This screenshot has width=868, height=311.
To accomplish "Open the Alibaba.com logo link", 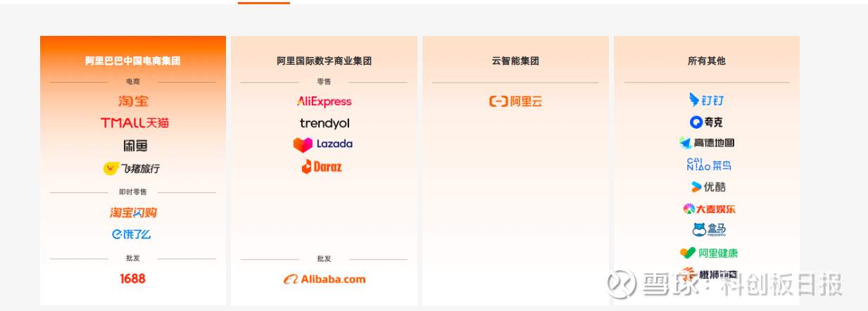I will 325,279.
